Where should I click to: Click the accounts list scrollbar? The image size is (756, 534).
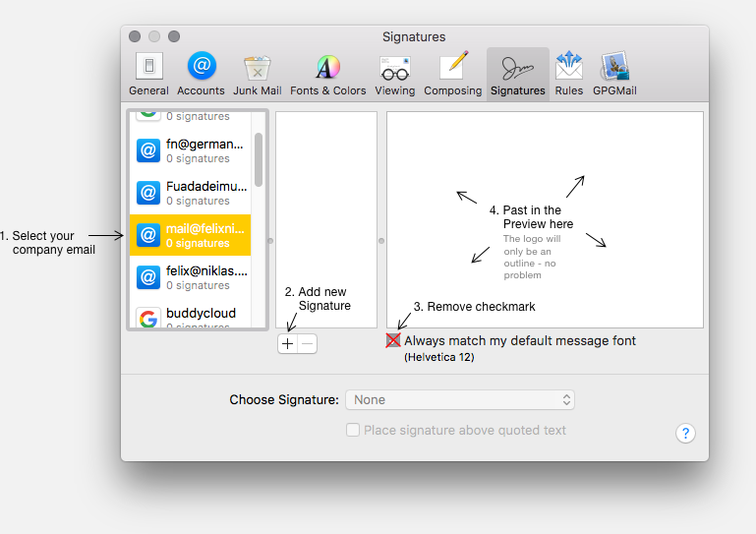point(259,159)
